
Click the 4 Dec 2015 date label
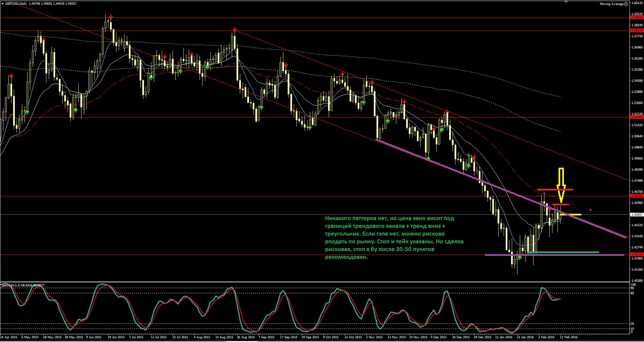pos(439,337)
